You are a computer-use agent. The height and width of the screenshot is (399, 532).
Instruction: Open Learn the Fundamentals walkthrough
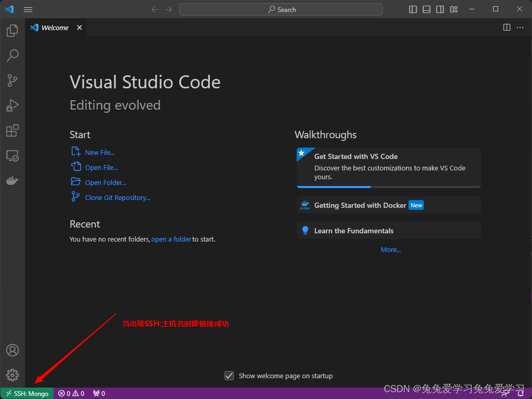point(389,231)
